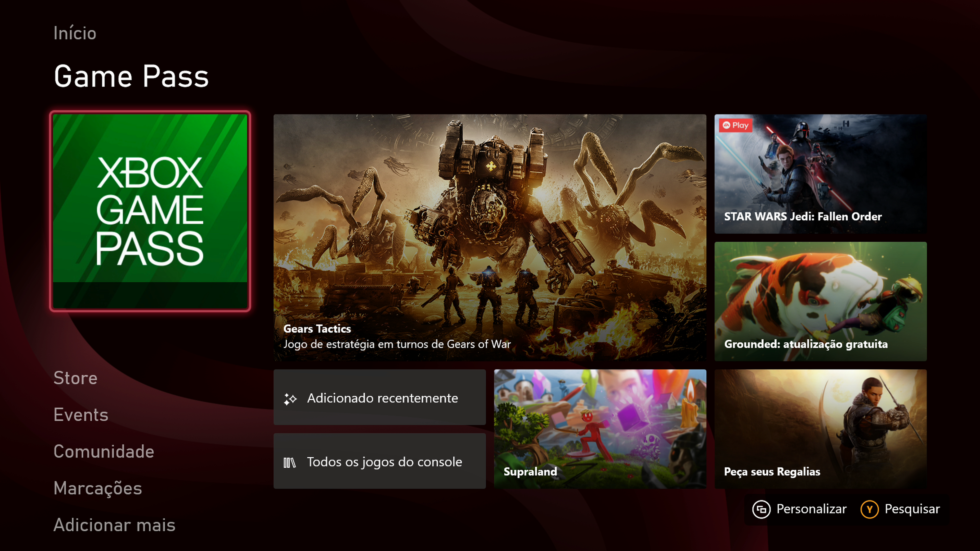
Task: Open the Comunidade section
Action: tap(103, 451)
